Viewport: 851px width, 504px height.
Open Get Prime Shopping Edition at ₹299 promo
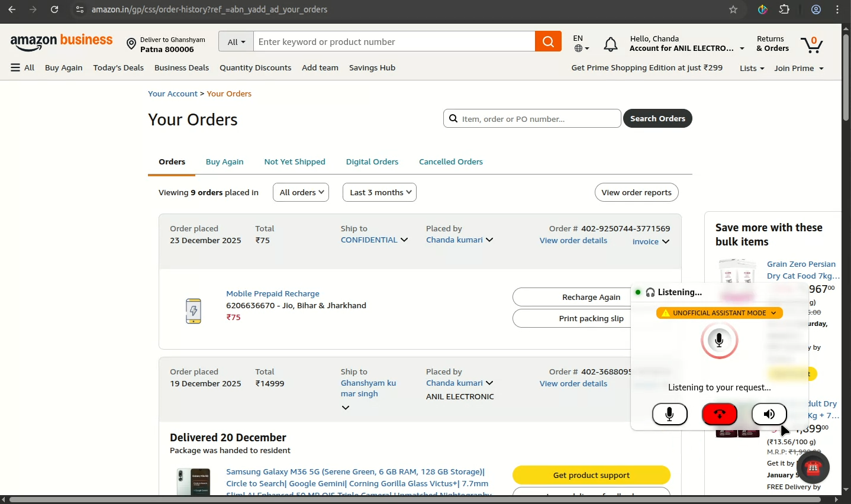click(x=647, y=68)
